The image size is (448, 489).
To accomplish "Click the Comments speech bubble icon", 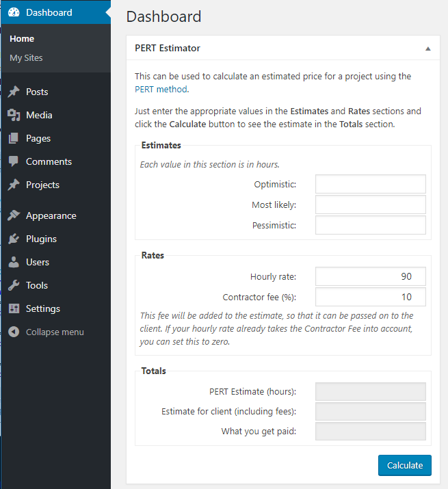I will coord(14,161).
